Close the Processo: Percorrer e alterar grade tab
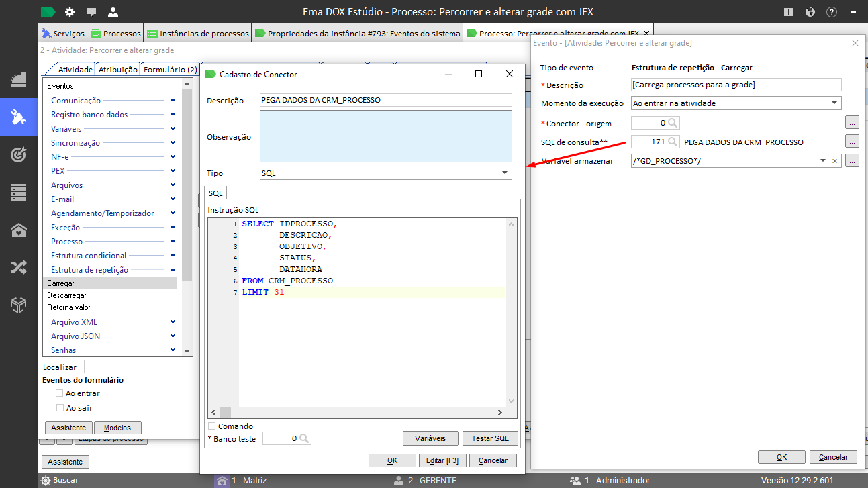This screenshot has height=488, width=868. (x=646, y=32)
